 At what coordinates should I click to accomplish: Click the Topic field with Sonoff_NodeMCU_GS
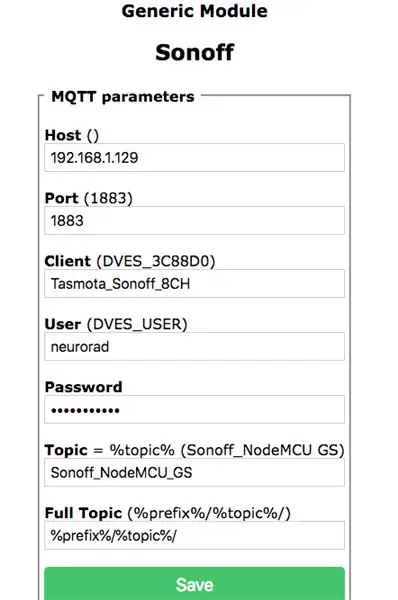(x=194, y=473)
